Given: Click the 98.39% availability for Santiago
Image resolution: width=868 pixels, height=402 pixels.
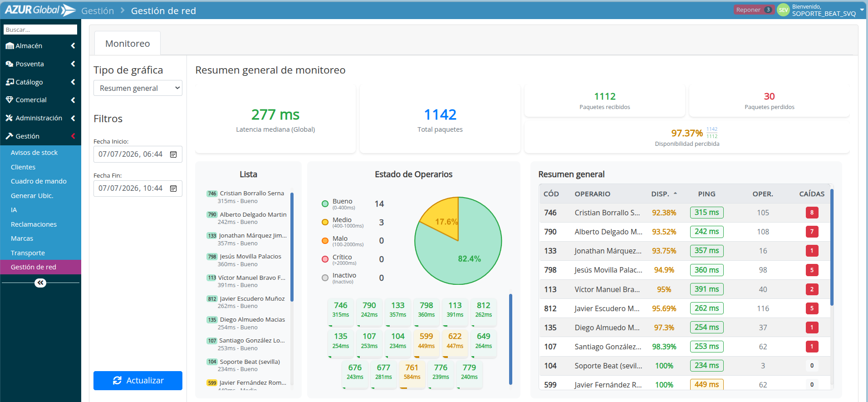Looking at the screenshot, I should coord(664,347).
